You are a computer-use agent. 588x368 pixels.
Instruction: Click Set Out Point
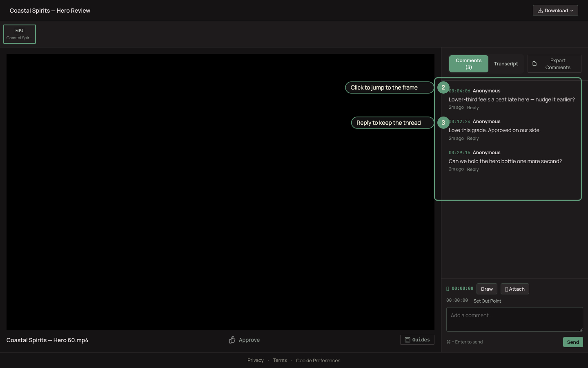(487, 301)
